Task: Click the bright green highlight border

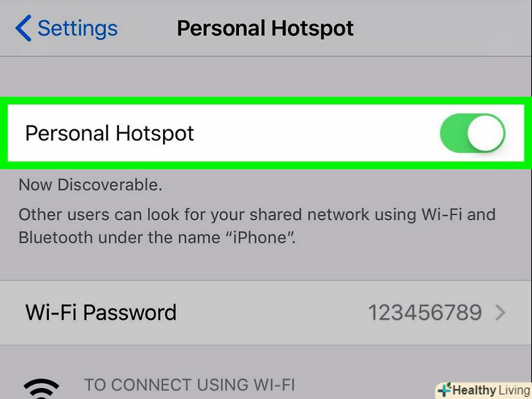Action: click(x=266, y=100)
